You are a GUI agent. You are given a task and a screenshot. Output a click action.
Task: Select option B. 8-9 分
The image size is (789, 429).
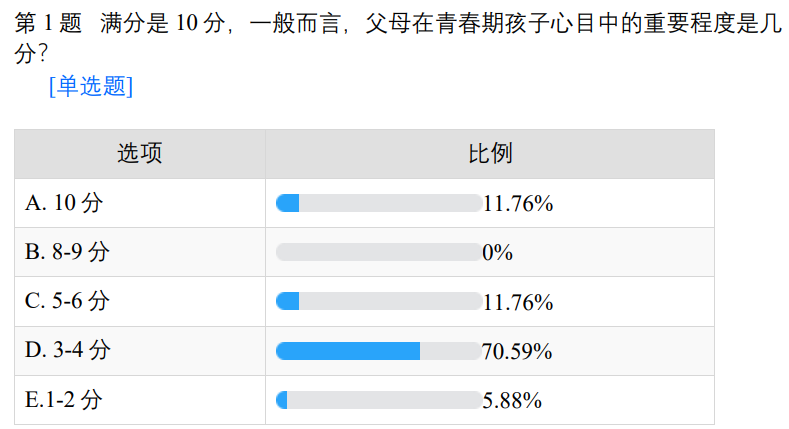pos(67,252)
